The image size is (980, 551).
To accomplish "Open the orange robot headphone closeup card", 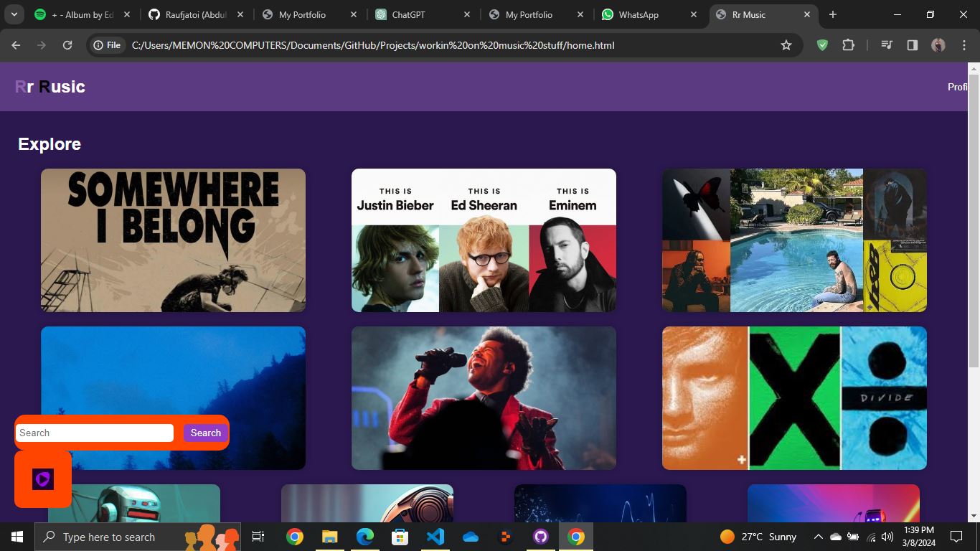I will point(367,504).
